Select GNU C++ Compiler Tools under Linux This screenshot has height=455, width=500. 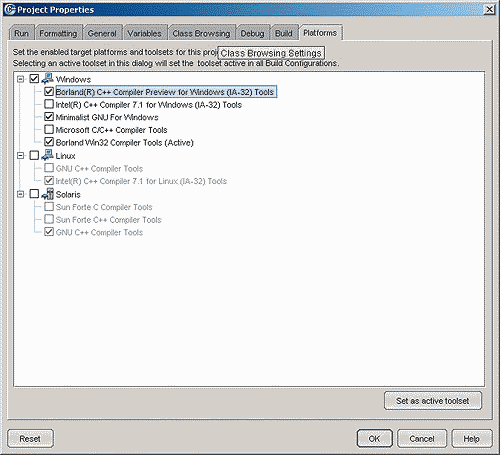99,168
